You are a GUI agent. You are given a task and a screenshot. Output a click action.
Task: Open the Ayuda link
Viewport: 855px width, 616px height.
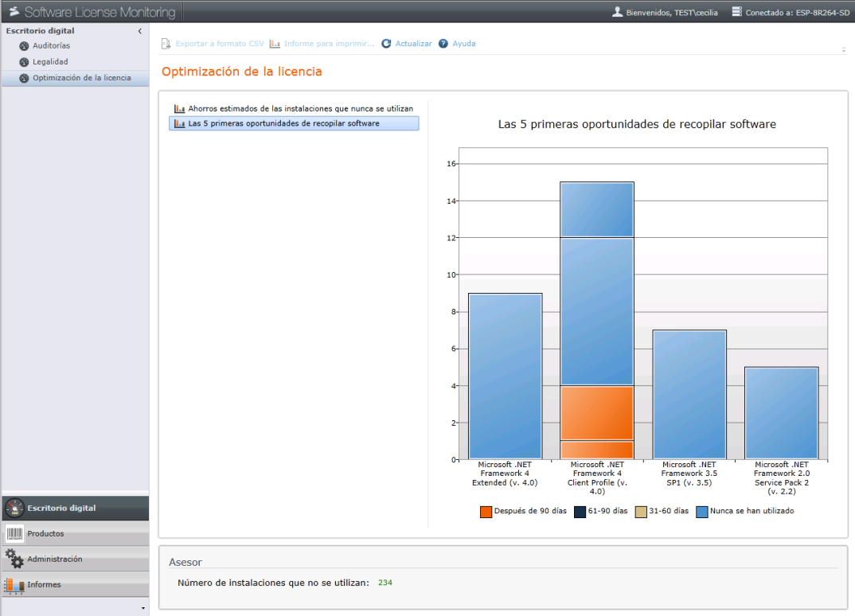(x=464, y=44)
